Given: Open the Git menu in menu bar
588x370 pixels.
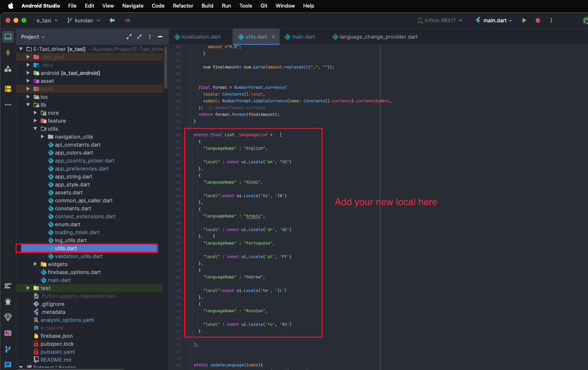Looking at the screenshot, I should (x=264, y=6).
